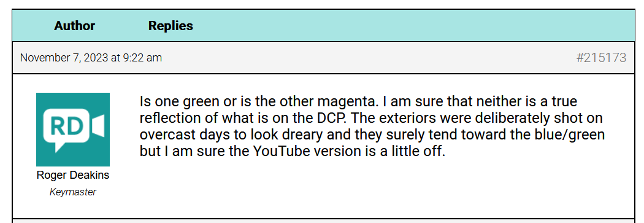This screenshot has height=223, width=644.
Task: Click the Author column header
Action: pos(74,26)
